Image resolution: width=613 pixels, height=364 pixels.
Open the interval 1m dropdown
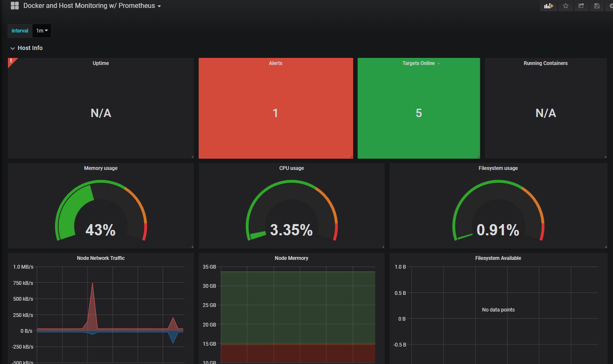pos(42,31)
